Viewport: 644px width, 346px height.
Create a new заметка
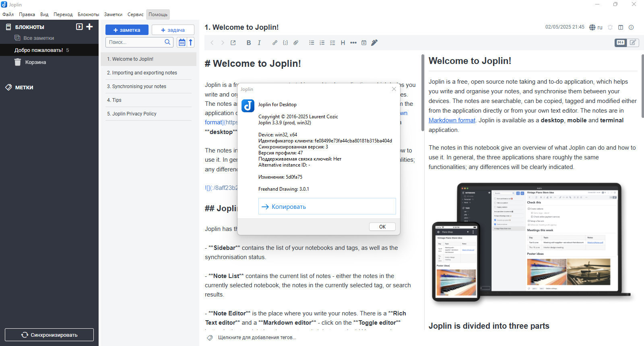pos(127,30)
